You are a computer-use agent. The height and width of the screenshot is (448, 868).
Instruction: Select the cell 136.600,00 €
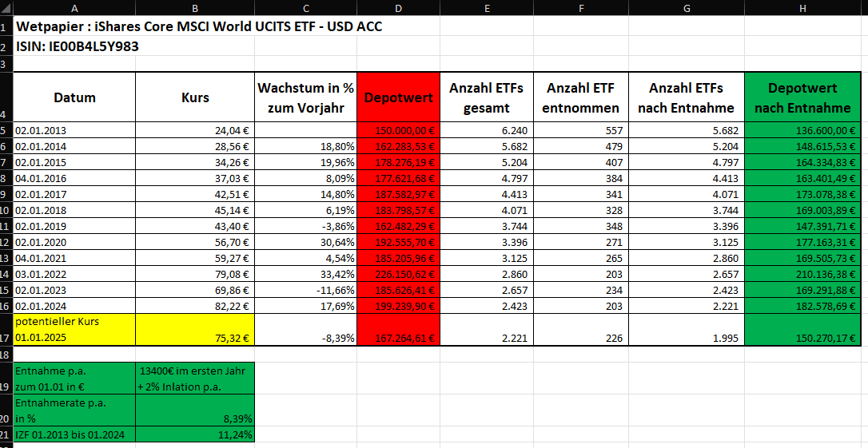coord(802,130)
